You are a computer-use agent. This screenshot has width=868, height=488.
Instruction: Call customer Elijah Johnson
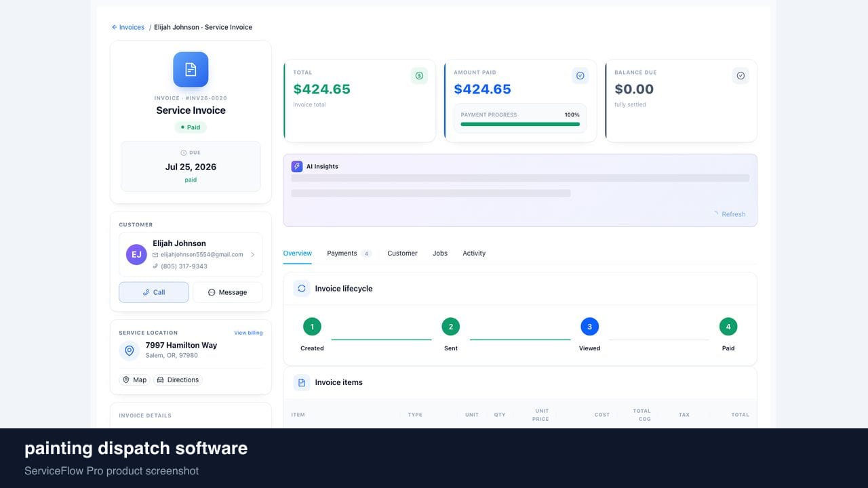tap(154, 292)
